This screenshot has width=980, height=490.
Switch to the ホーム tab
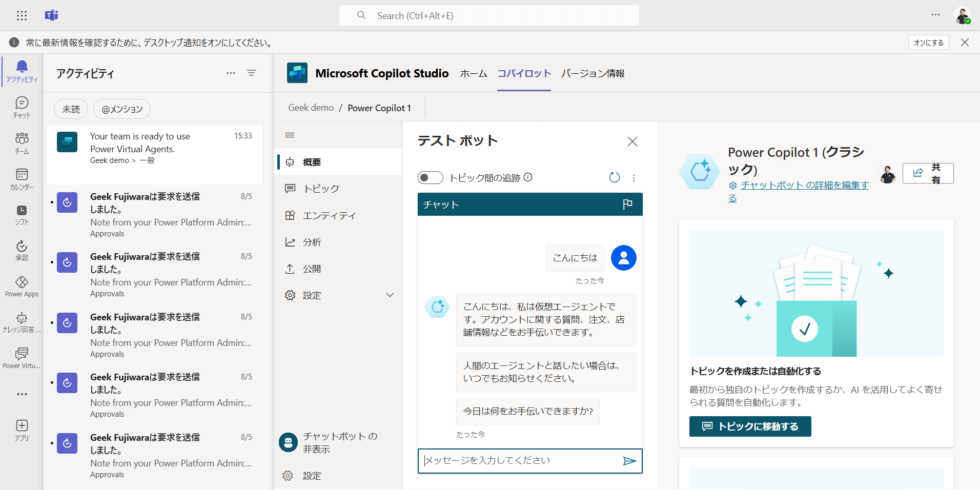(473, 73)
